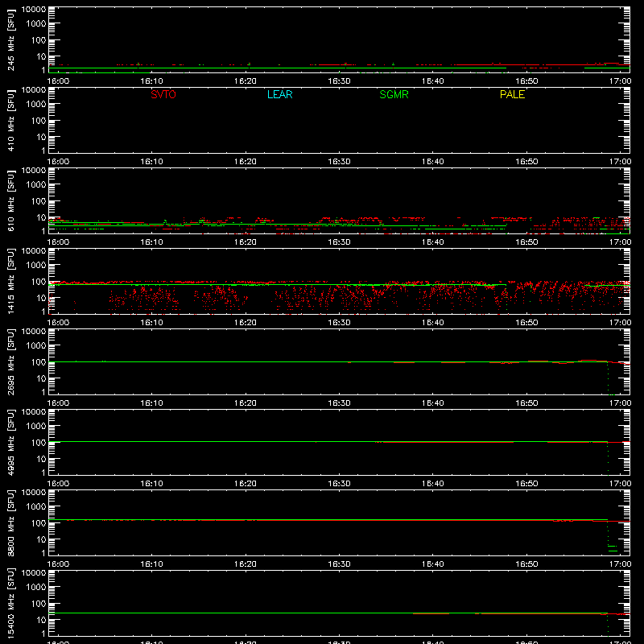This screenshot has height=644, width=644.
Task: Click 16:00 tick under the 245 MHz panel
Action: pos(58,81)
